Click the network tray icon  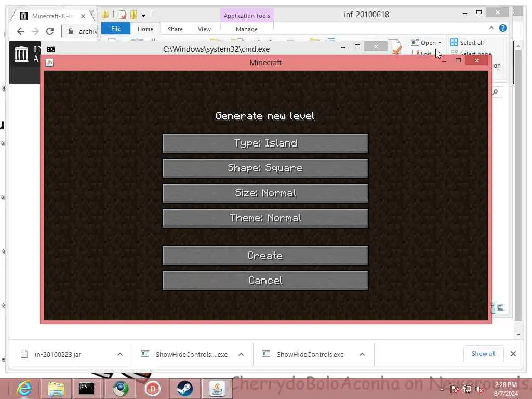click(467, 389)
